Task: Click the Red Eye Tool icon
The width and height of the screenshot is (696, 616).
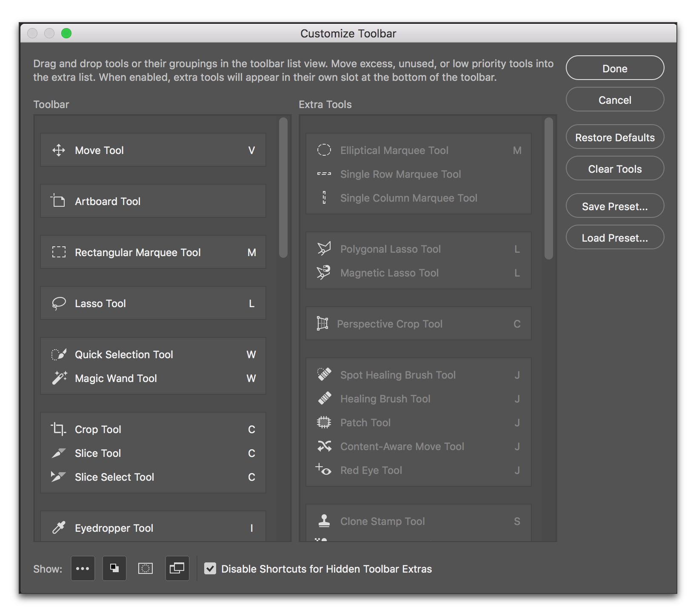Action: 323,470
